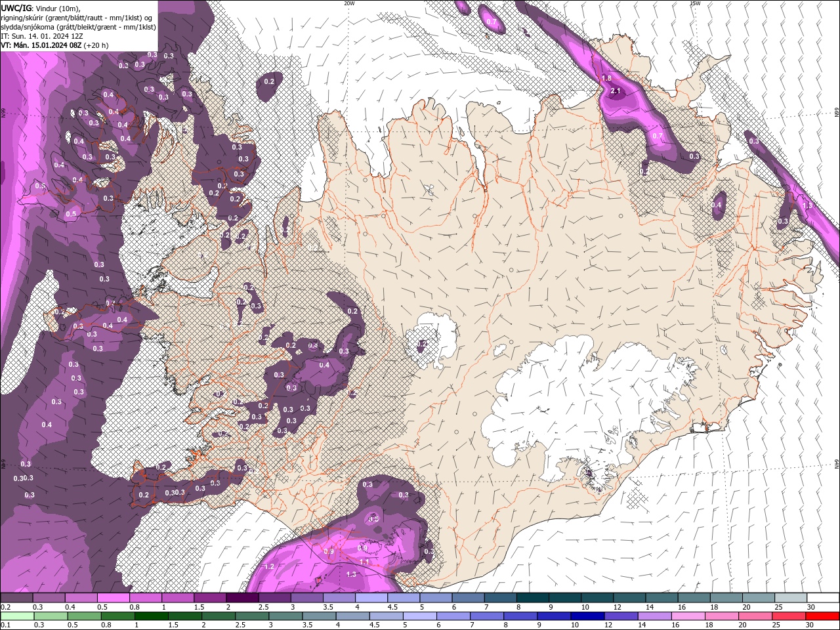840x630 pixels.
Task: Click the '1.3' value at the bottom of the map
Action: (x=351, y=574)
